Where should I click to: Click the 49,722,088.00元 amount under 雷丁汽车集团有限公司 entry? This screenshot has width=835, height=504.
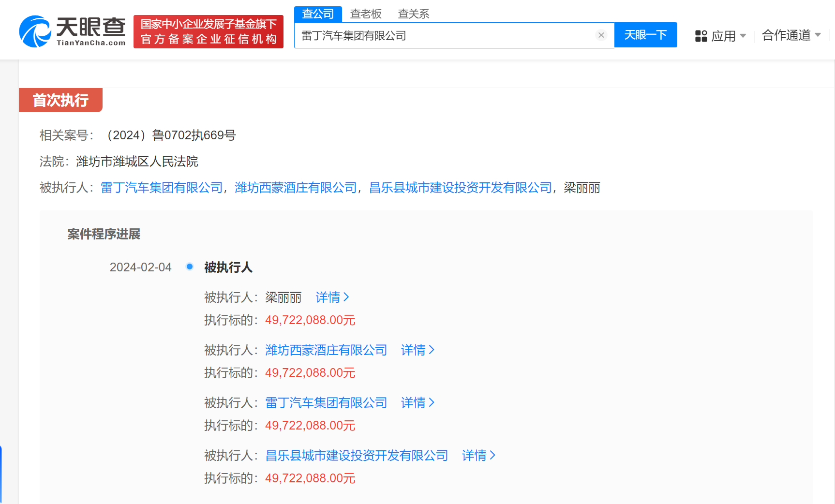pyautogui.click(x=310, y=425)
